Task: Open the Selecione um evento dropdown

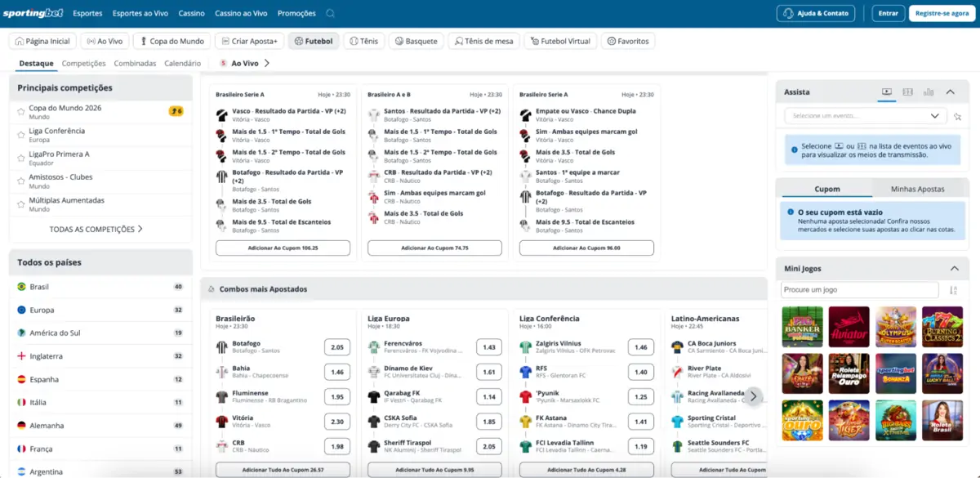Action: pos(866,116)
